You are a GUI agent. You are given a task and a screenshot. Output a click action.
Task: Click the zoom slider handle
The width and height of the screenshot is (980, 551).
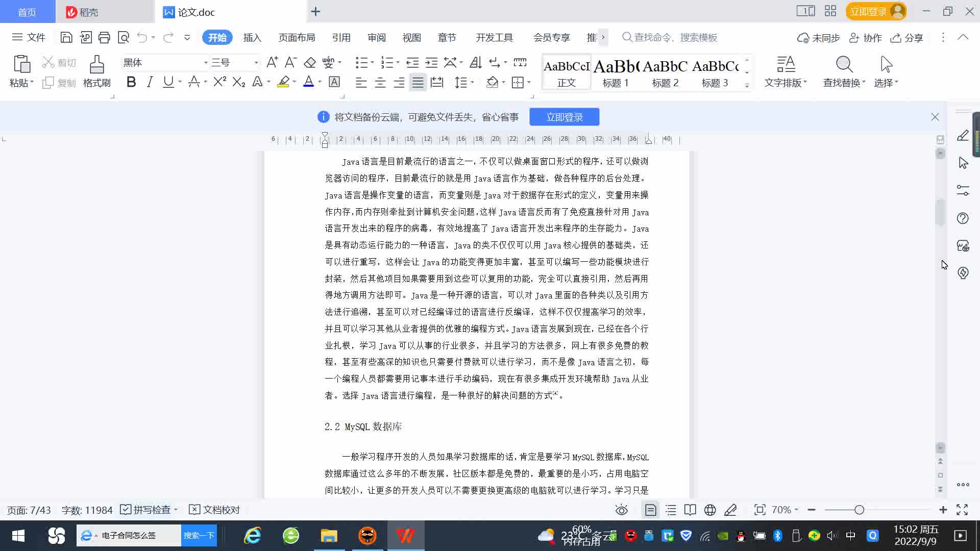click(x=859, y=510)
